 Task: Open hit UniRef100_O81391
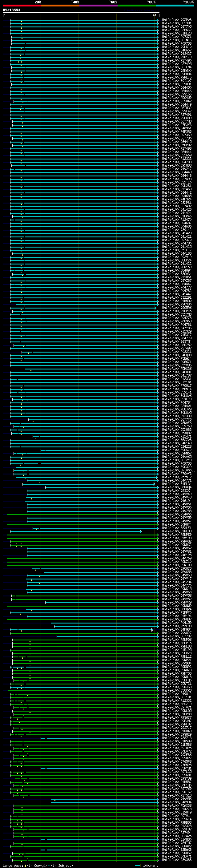[176, 23]
